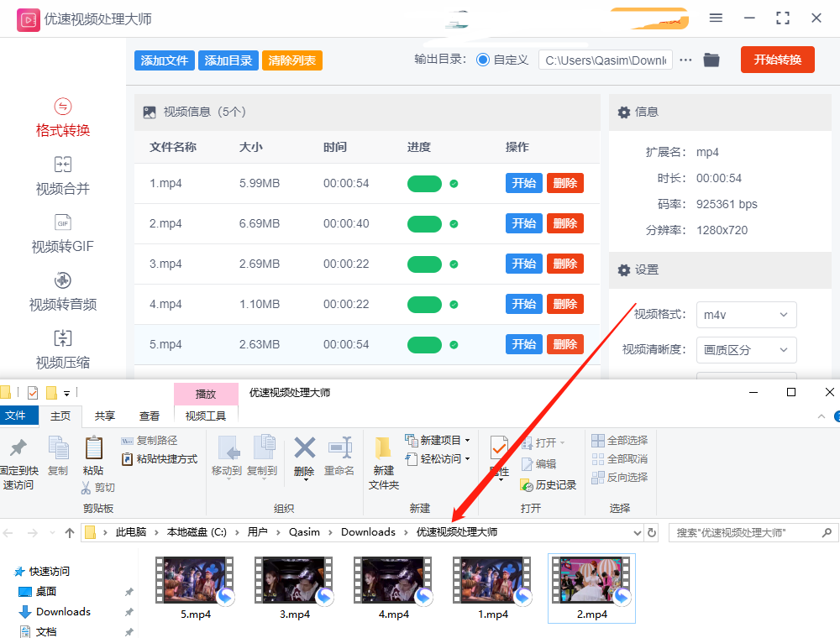Open the 格式转换 format conversion sidebar icon

point(63,107)
